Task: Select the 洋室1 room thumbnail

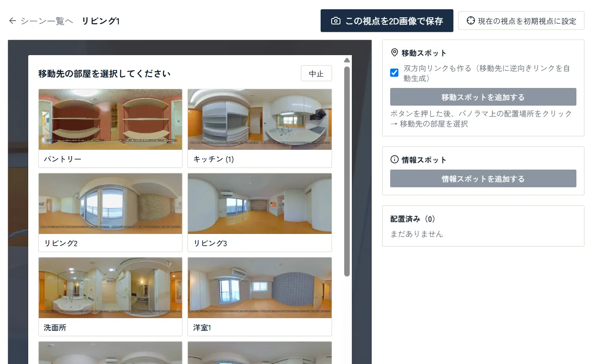Action: coord(260,288)
